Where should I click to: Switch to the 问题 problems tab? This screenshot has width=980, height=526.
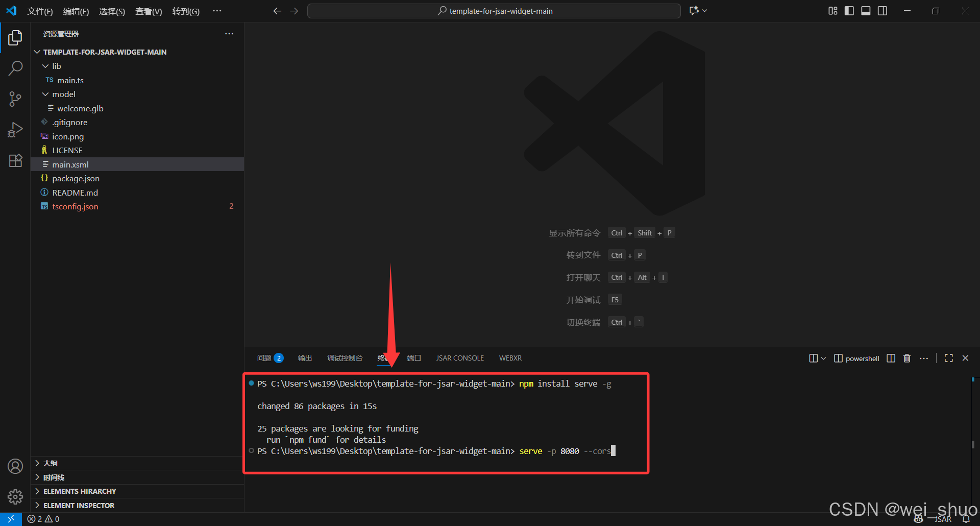(x=269, y=358)
